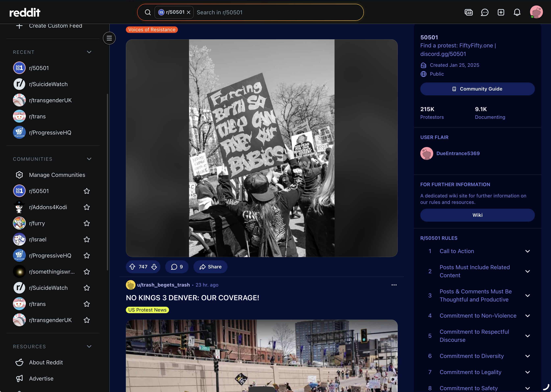Favorite r/Addons4Kodi with star toggle
The image size is (551, 392).
[x=87, y=207]
